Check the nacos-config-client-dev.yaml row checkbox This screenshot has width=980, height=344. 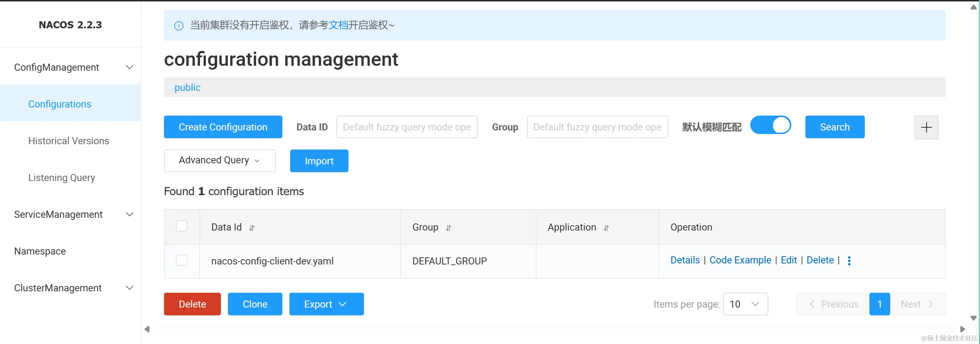click(x=182, y=260)
